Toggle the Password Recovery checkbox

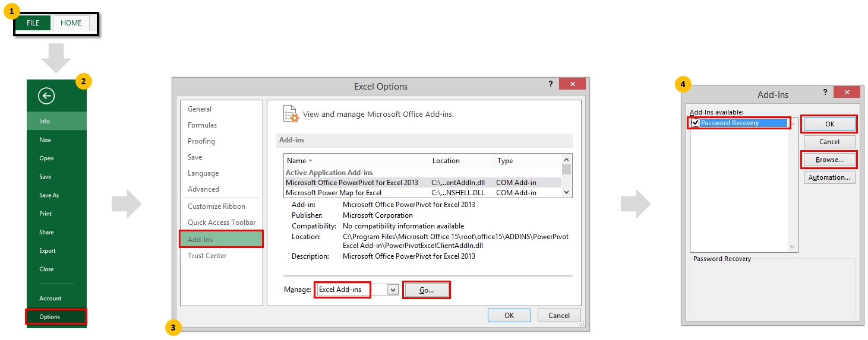point(695,123)
